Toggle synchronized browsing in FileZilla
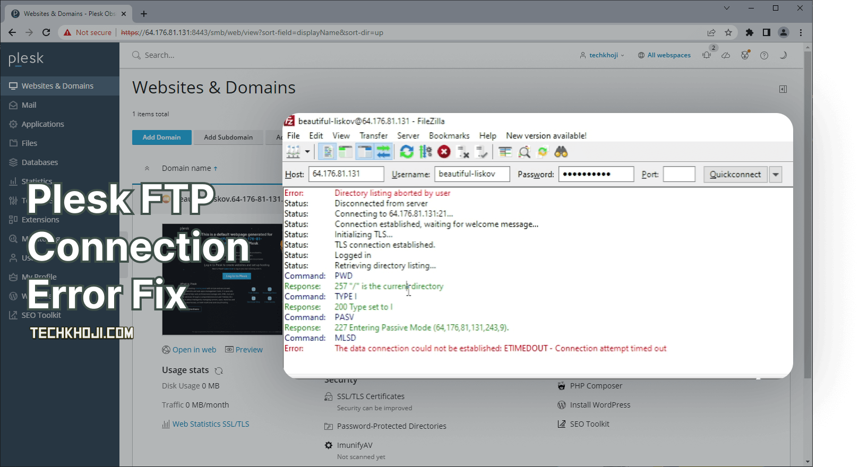The width and height of the screenshot is (868, 467). click(543, 152)
